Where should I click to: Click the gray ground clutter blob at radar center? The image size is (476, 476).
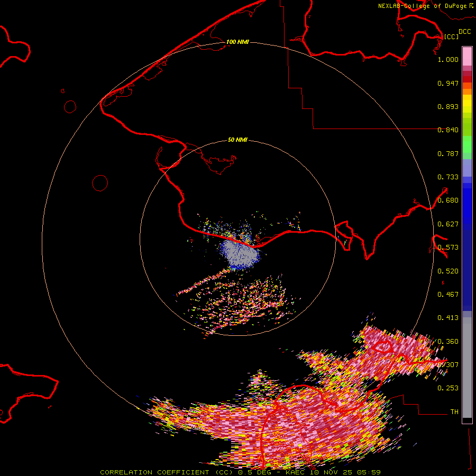tap(240, 253)
